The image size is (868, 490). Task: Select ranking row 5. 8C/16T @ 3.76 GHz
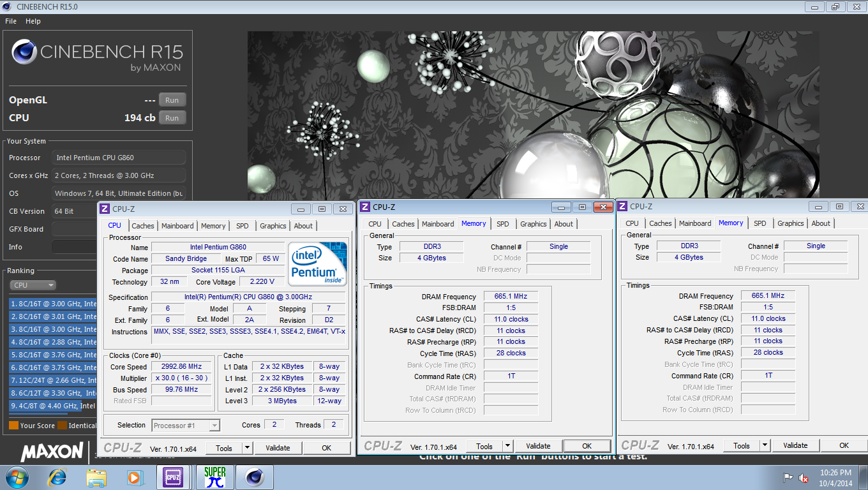pos(54,355)
